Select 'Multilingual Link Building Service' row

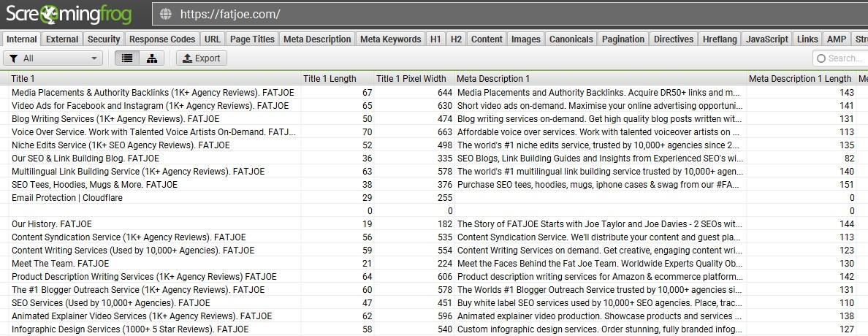138,172
